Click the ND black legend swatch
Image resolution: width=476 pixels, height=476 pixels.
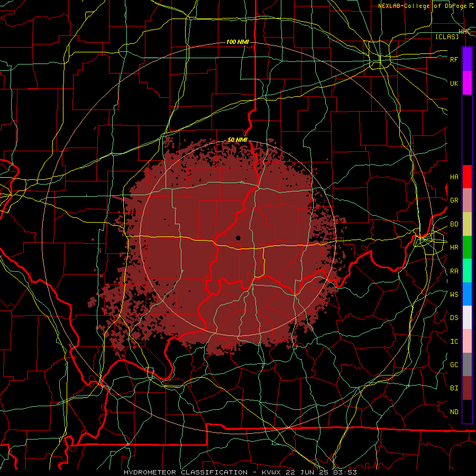[x=467, y=411]
